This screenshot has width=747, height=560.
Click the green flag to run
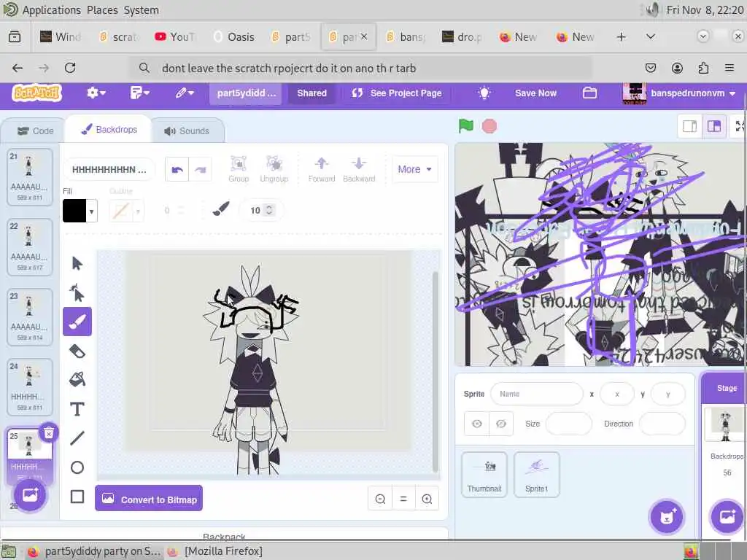click(466, 126)
